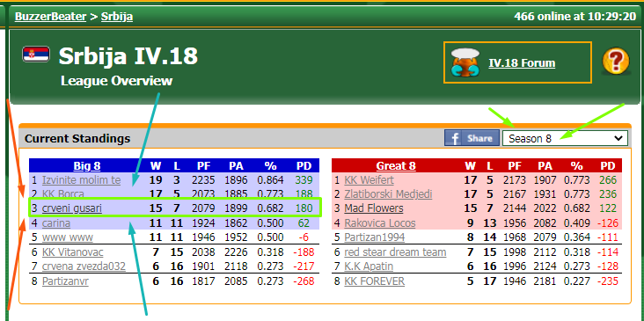The height and width of the screenshot is (321, 644).
Task: Click the basketball forum mascot icon
Action: pos(465,62)
